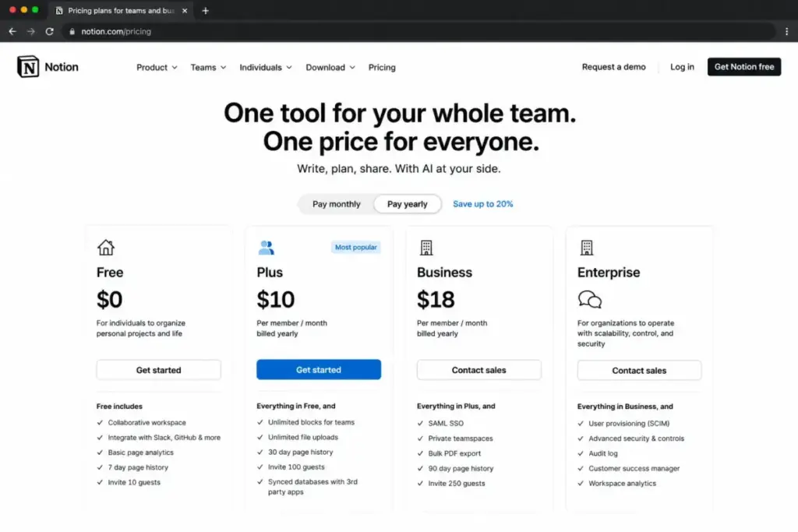The image size is (798, 532).
Task: Click the Enterprise chat bubbles icon
Action: [x=590, y=299]
